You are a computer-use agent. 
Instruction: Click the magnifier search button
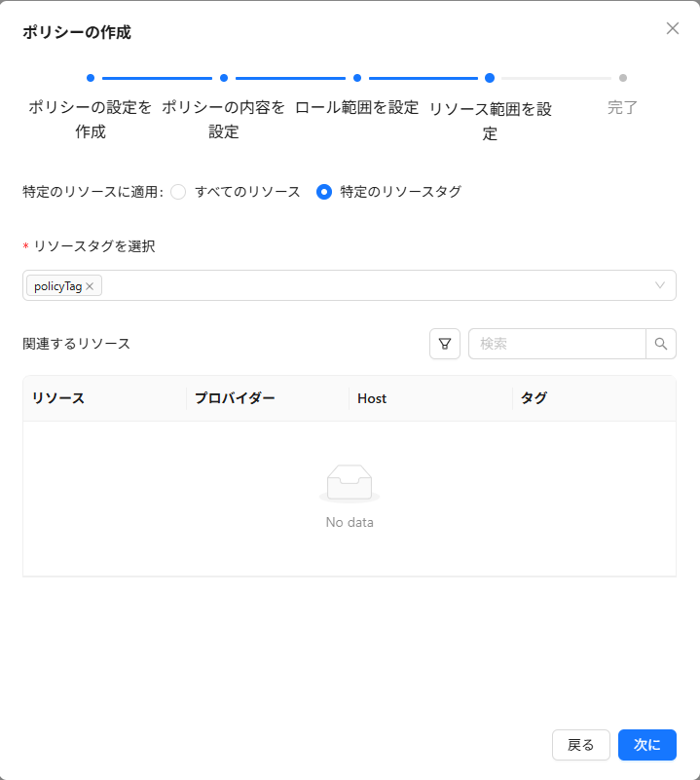coord(661,344)
